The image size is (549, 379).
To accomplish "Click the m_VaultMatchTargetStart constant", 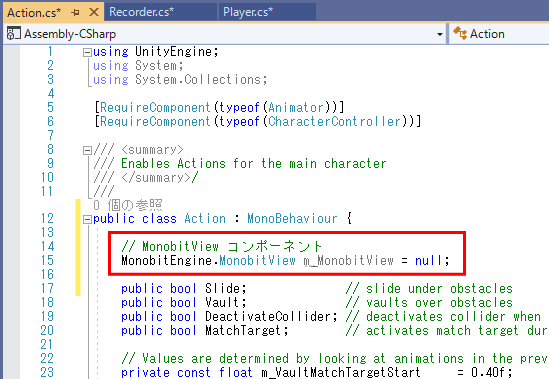I will click(x=341, y=372).
